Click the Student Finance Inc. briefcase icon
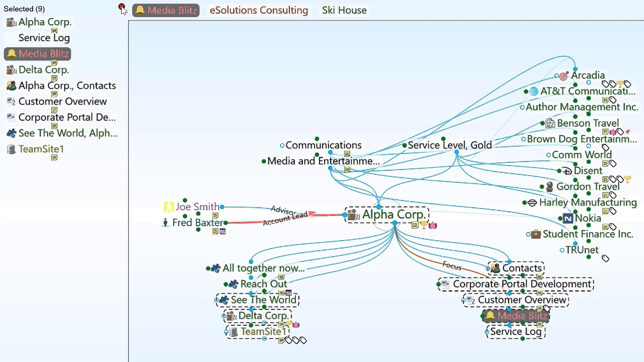The image size is (644, 362). [536, 234]
